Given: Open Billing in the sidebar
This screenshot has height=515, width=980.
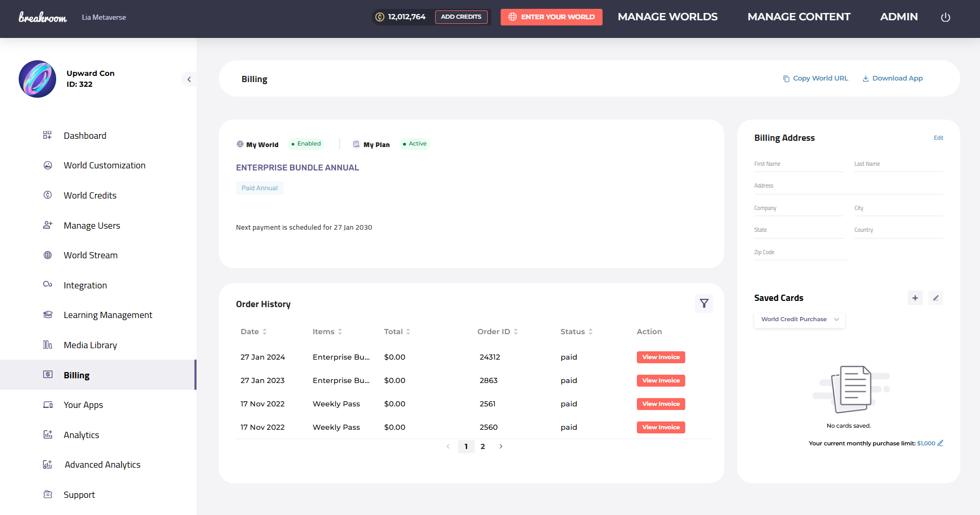Looking at the screenshot, I should (98, 375).
